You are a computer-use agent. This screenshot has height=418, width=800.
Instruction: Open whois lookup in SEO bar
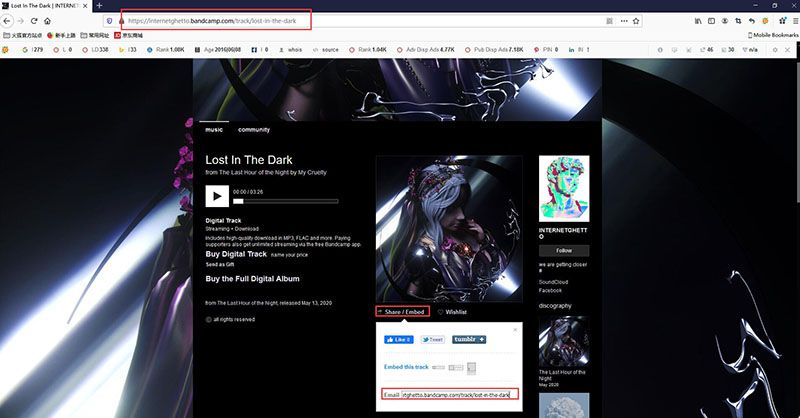tap(290, 50)
